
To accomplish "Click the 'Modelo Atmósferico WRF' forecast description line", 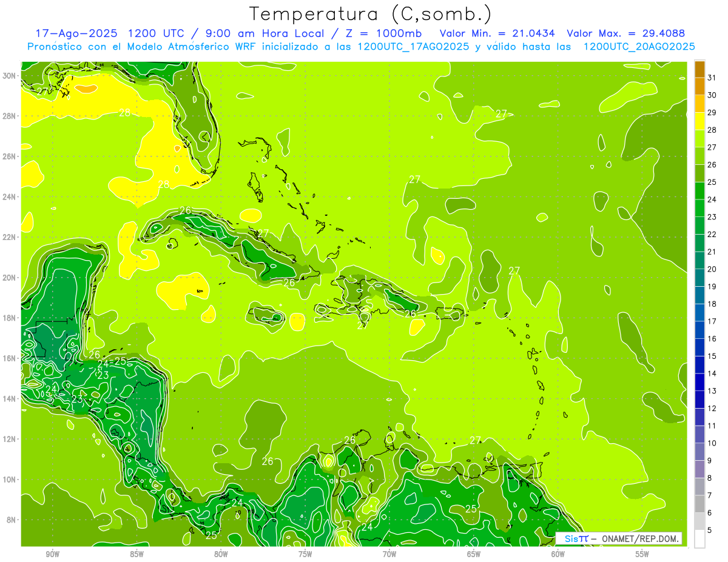I will 361,47.
